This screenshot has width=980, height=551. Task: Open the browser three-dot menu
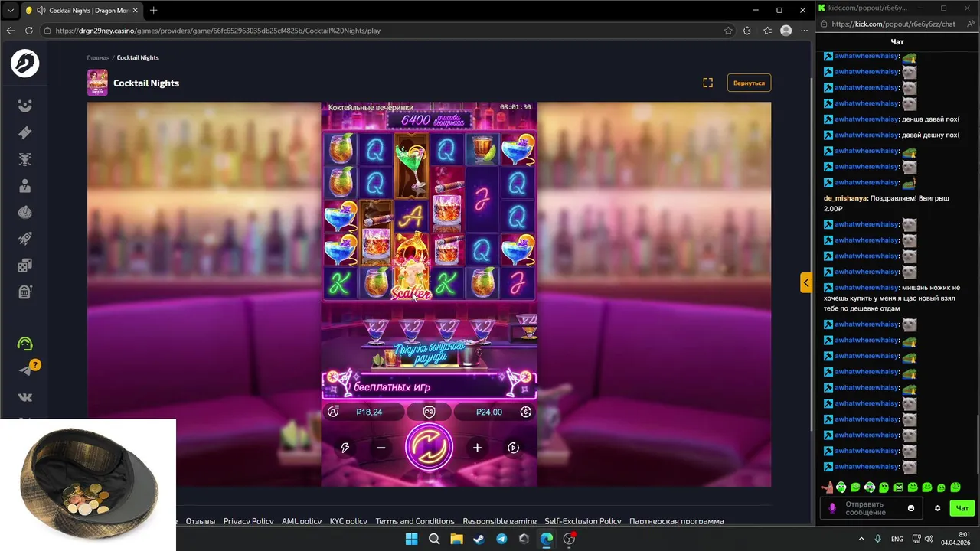(804, 31)
